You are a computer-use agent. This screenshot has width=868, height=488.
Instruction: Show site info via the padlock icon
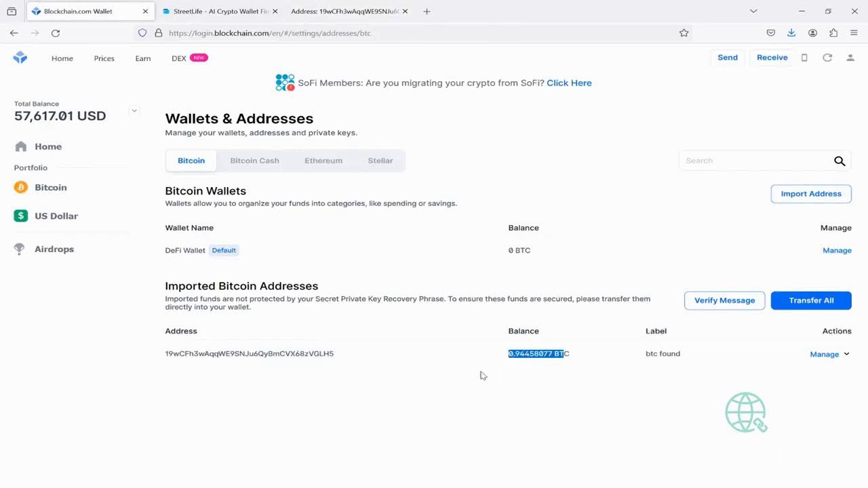click(x=159, y=33)
